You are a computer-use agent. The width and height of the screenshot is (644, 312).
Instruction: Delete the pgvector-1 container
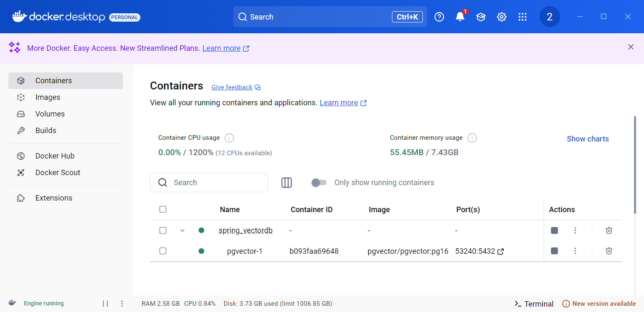609,251
